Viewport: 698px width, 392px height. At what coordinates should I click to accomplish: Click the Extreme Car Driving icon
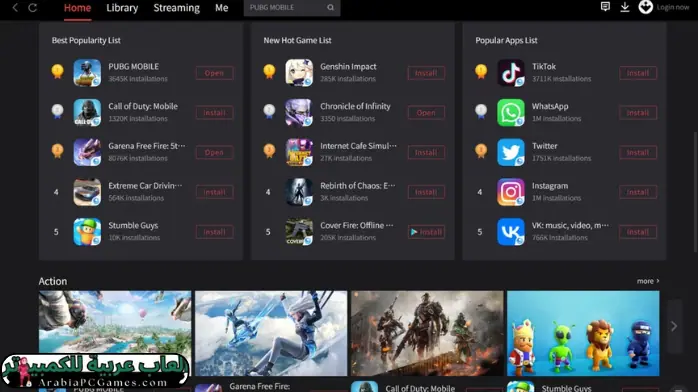[x=87, y=192]
